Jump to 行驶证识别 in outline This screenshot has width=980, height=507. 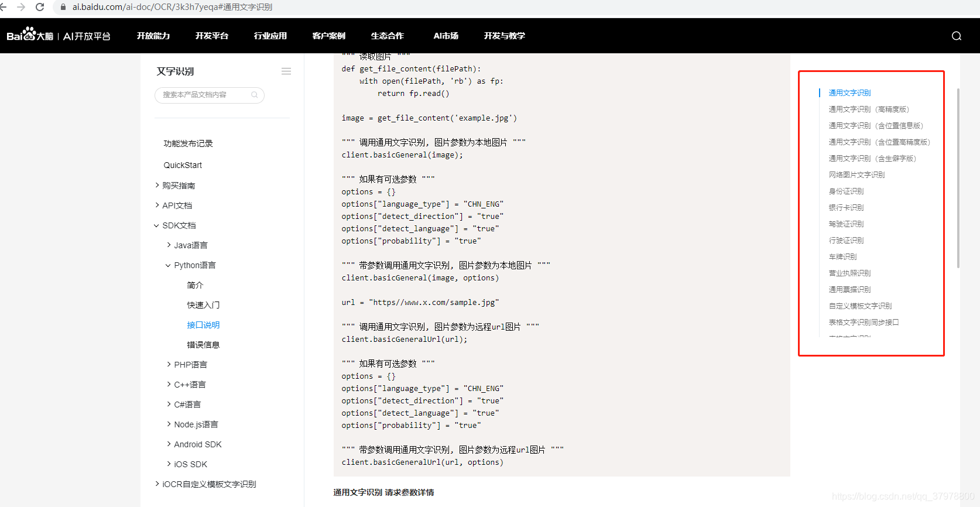[x=846, y=241]
